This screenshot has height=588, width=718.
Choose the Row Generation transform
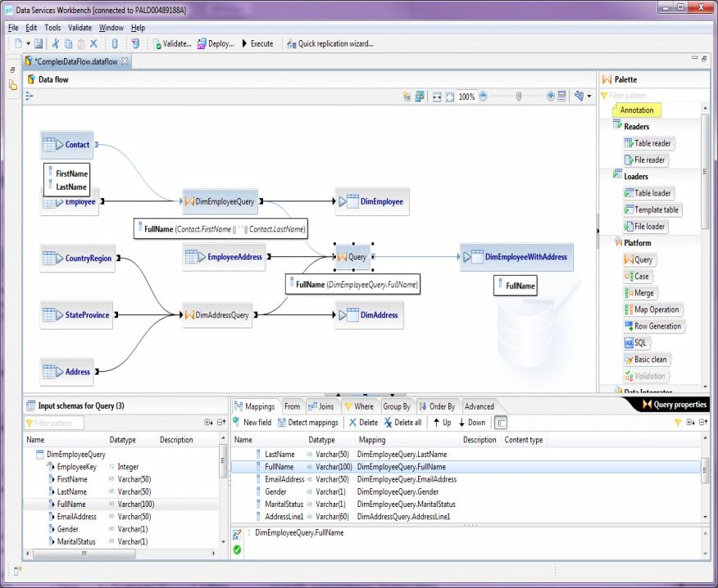coord(653,325)
